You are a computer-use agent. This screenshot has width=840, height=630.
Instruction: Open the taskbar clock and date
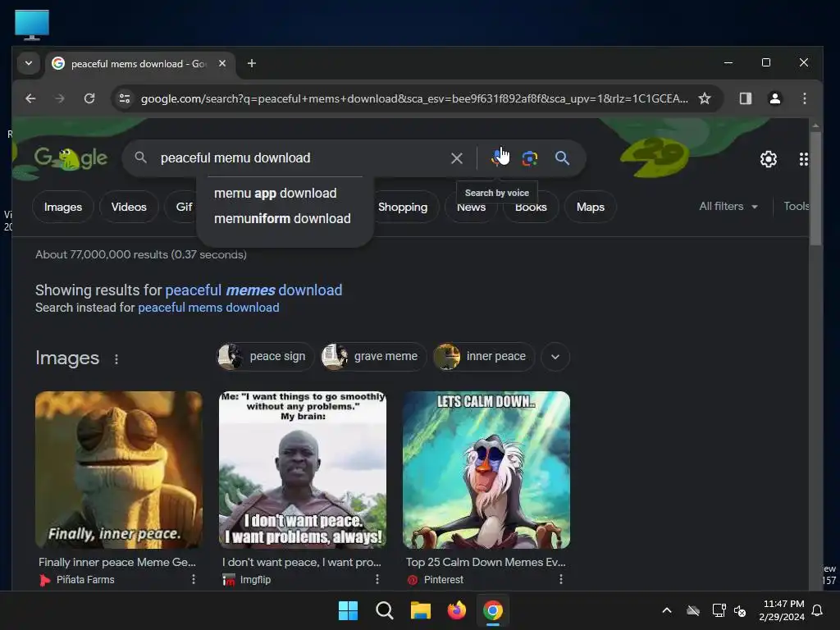(782, 610)
